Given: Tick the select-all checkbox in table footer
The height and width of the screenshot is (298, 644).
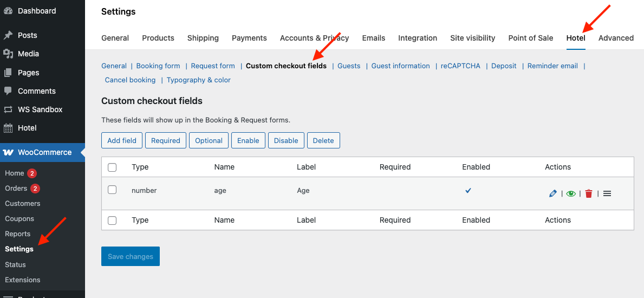Looking at the screenshot, I should click(x=112, y=221).
